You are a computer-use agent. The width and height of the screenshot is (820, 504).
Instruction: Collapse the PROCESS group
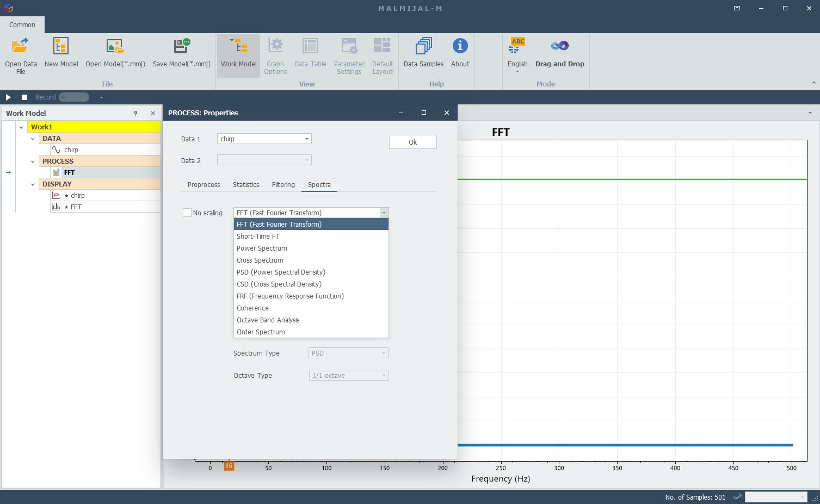click(x=33, y=161)
